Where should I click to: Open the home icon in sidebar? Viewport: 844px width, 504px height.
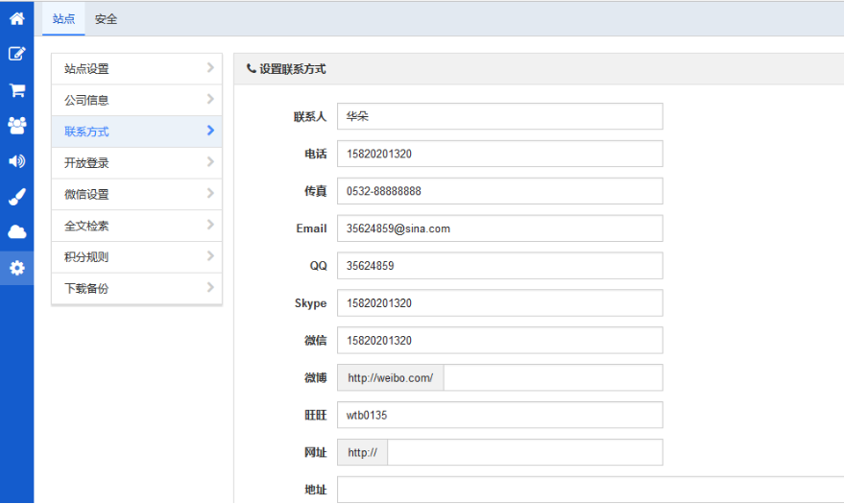[x=16, y=18]
